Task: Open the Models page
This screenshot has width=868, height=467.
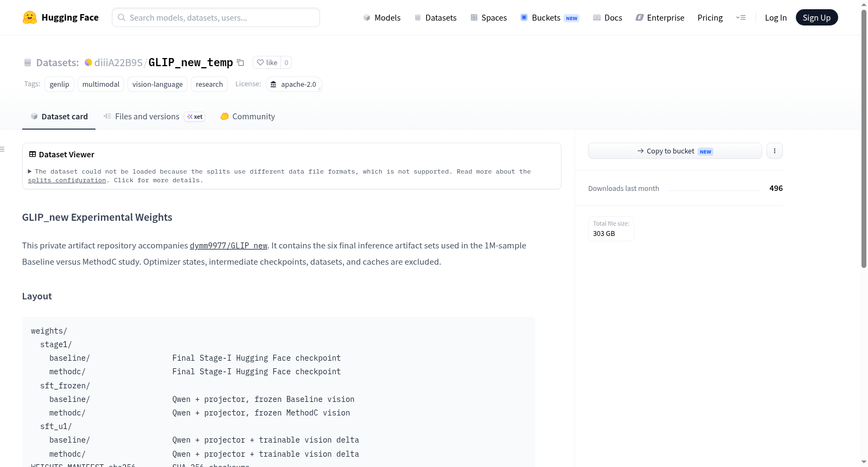Action: click(382, 17)
